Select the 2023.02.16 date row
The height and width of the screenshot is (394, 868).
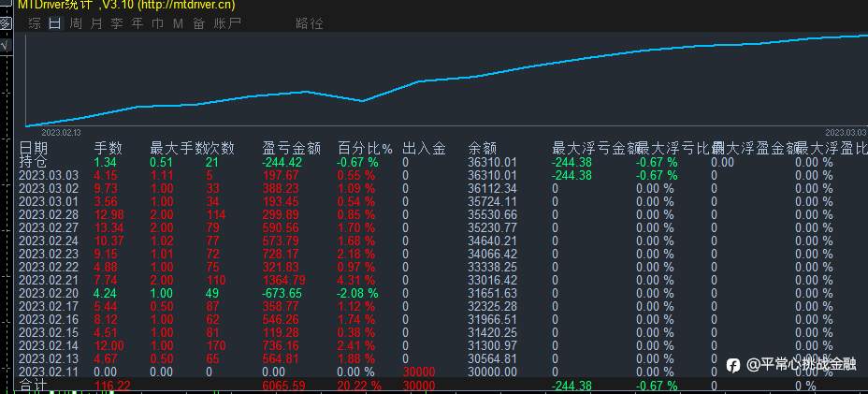pyautogui.click(x=49, y=320)
